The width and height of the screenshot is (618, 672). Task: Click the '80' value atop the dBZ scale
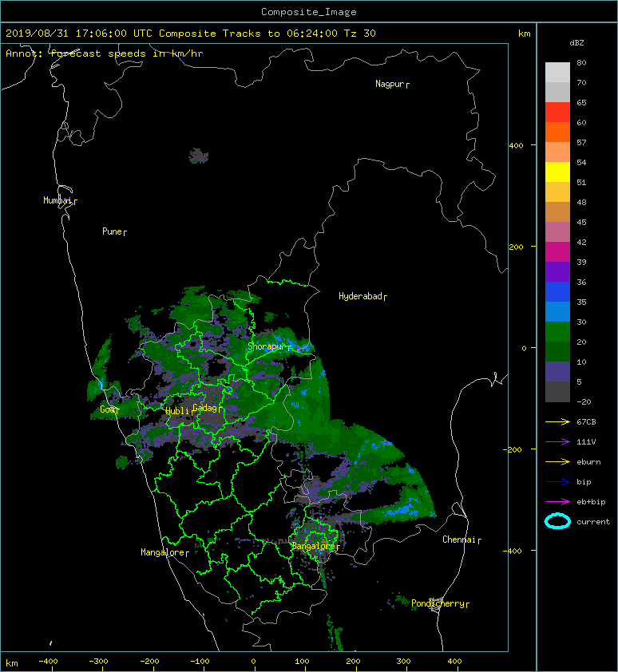pos(581,62)
